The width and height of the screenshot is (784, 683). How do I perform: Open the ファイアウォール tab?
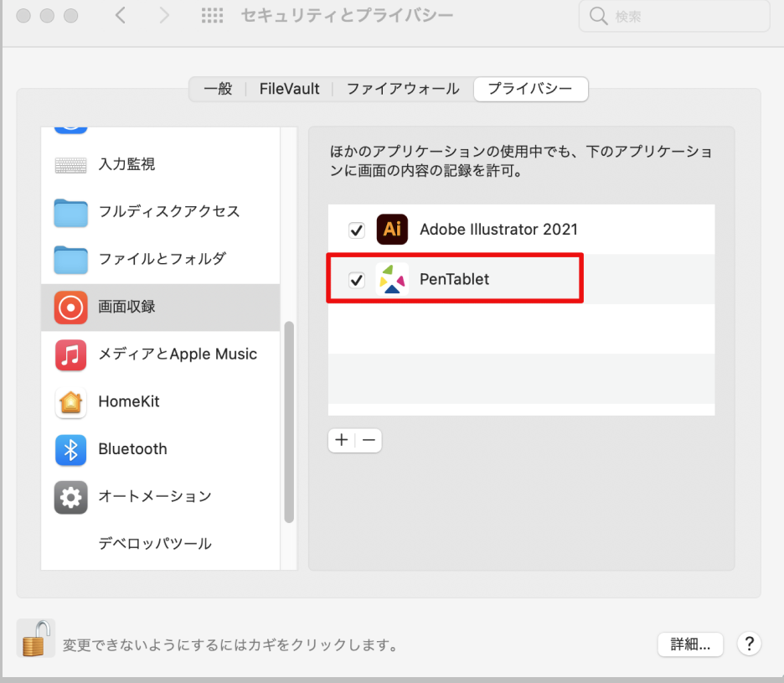coord(403,89)
